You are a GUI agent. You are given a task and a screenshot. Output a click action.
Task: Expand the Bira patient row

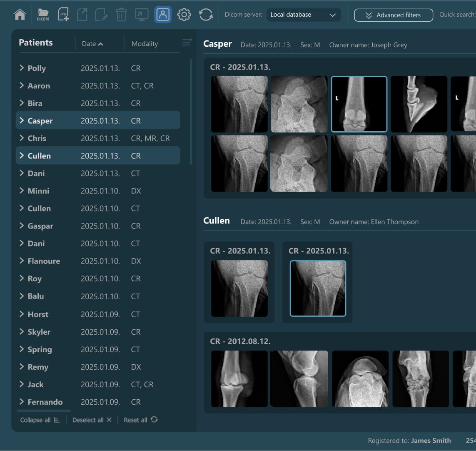[22, 103]
